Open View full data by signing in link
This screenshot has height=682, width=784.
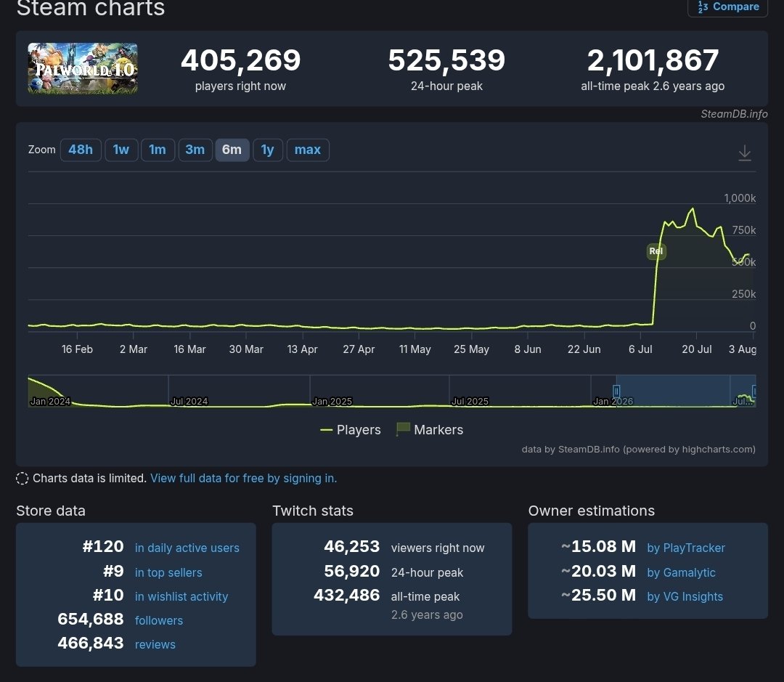click(x=243, y=479)
